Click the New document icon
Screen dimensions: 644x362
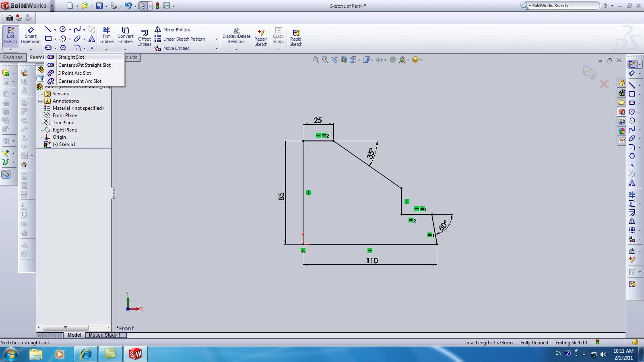click(70, 6)
